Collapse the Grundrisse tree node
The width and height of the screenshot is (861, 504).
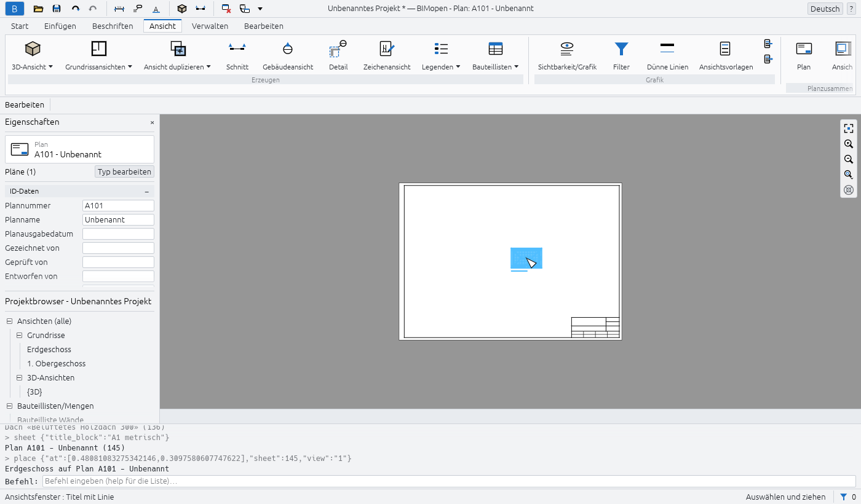(20, 336)
